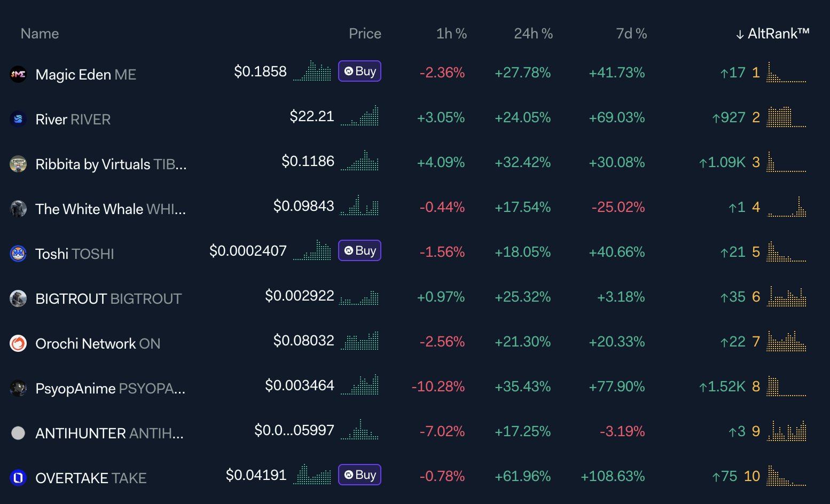Image resolution: width=830 pixels, height=504 pixels.
Task: Click the Price column header
Action: (365, 34)
